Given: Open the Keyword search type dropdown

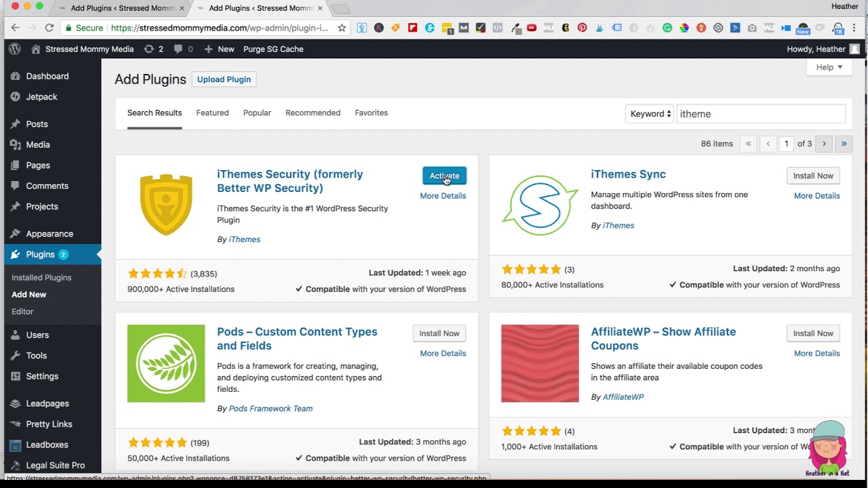Looking at the screenshot, I should coord(650,114).
